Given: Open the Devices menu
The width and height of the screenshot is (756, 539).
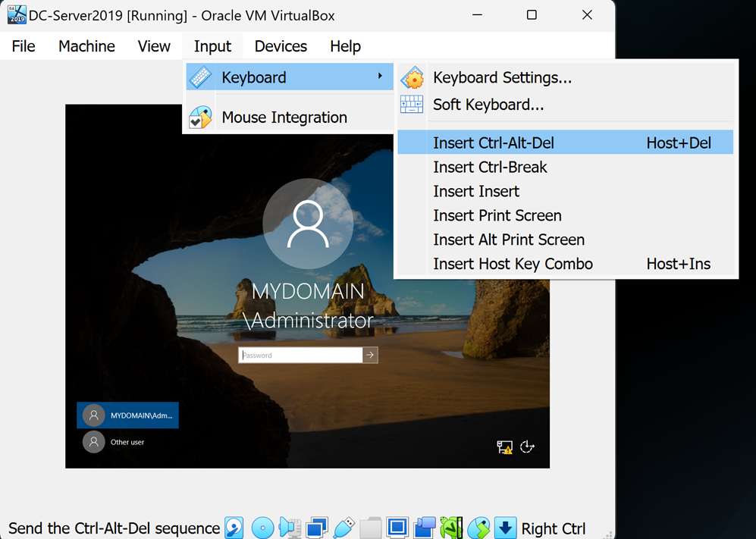Looking at the screenshot, I should coord(281,46).
